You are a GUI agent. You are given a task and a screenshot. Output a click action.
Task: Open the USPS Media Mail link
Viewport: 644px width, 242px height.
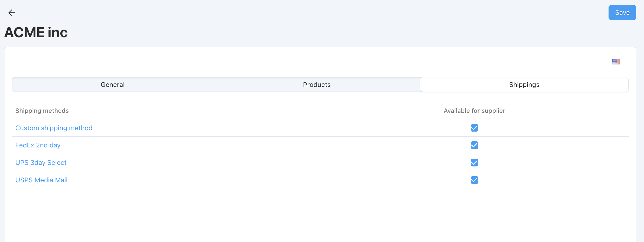(42, 180)
